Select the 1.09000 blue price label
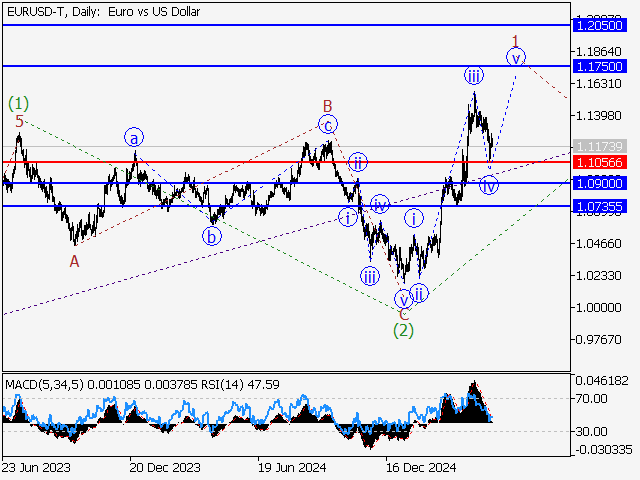The height and width of the screenshot is (480, 640). click(x=600, y=183)
